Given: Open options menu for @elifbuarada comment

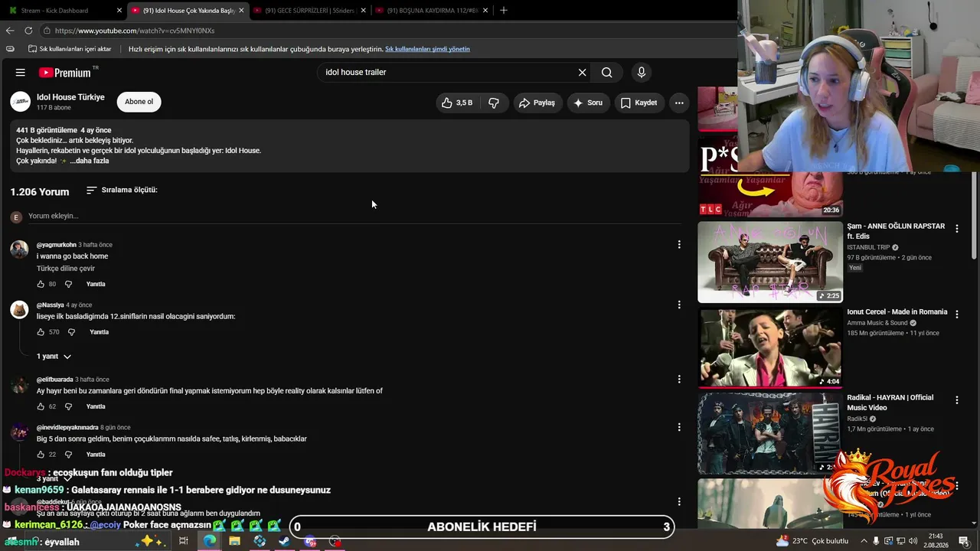Looking at the screenshot, I should pyautogui.click(x=678, y=379).
